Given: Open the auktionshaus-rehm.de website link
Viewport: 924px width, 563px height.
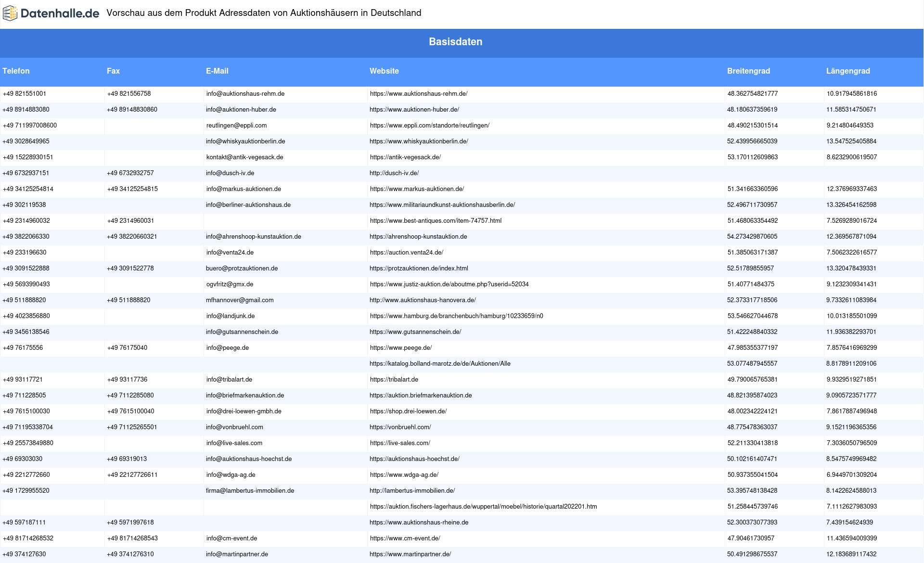Looking at the screenshot, I should [x=419, y=94].
